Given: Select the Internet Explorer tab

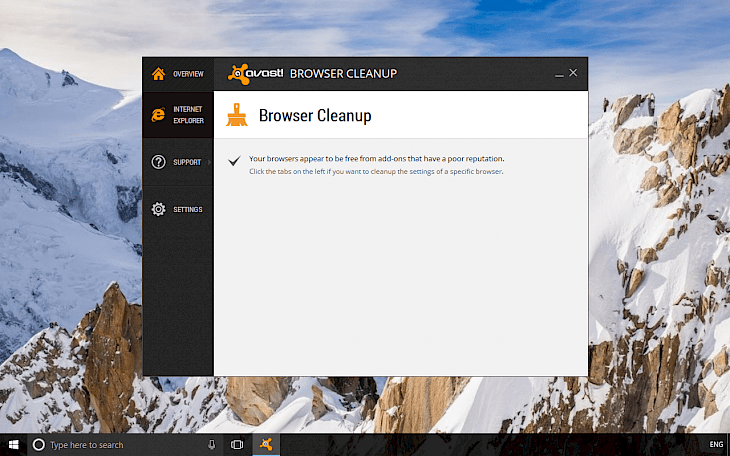Looking at the screenshot, I should [x=178, y=115].
